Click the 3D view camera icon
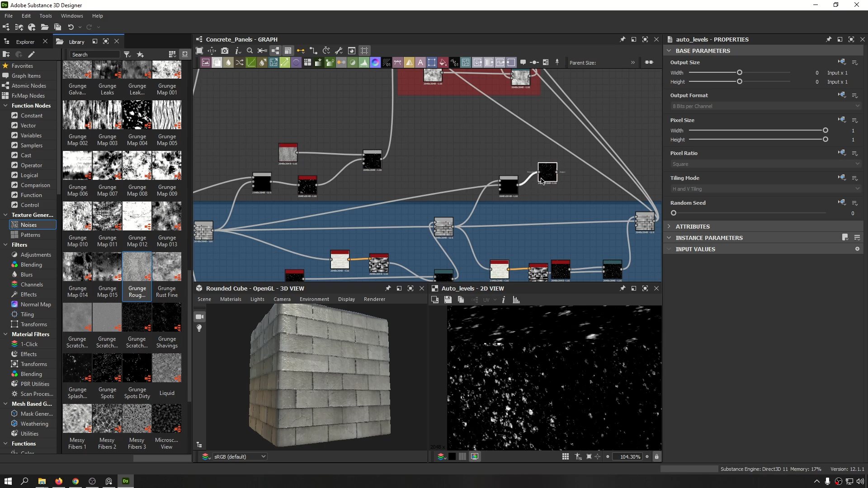868x488 pixels. point(199,317)
